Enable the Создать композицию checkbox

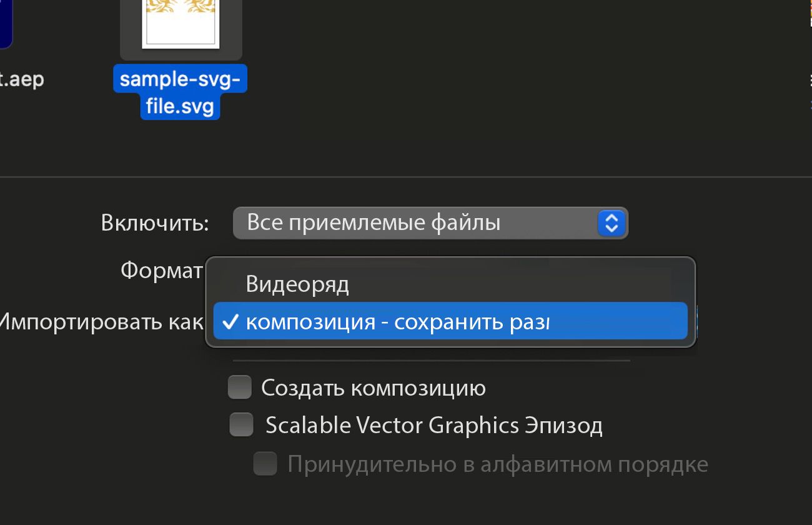(239, 387)
